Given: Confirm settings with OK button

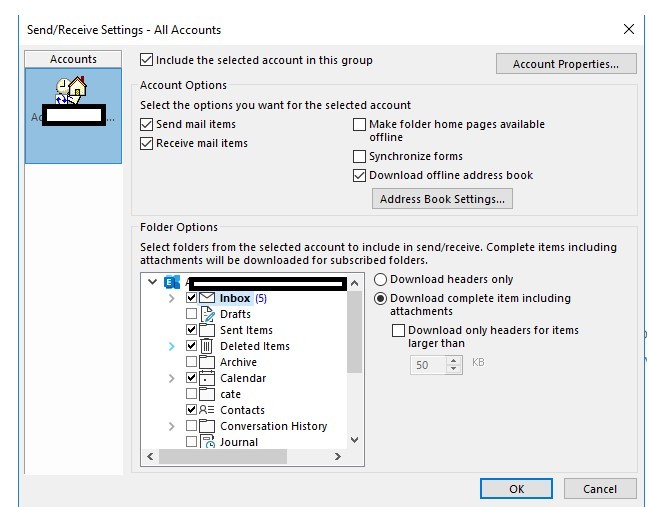Looking at the screenshot, I should 516,489.
